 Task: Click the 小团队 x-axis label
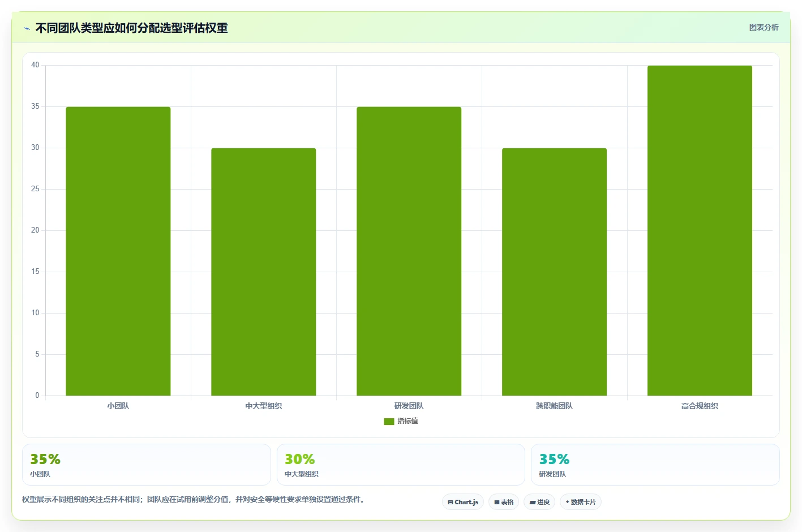(118, 406)
